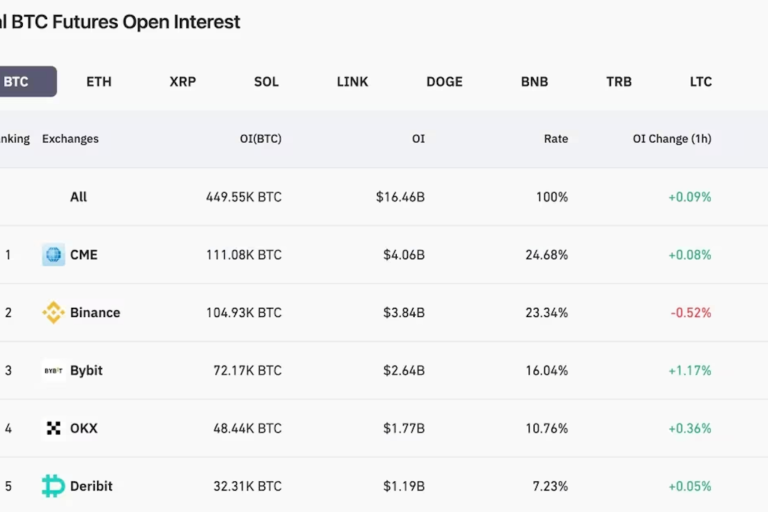Image resolution: width=768 pixels, height=512 pixels.
Task: Switch to the ETH tab
Action: (99, 82)
